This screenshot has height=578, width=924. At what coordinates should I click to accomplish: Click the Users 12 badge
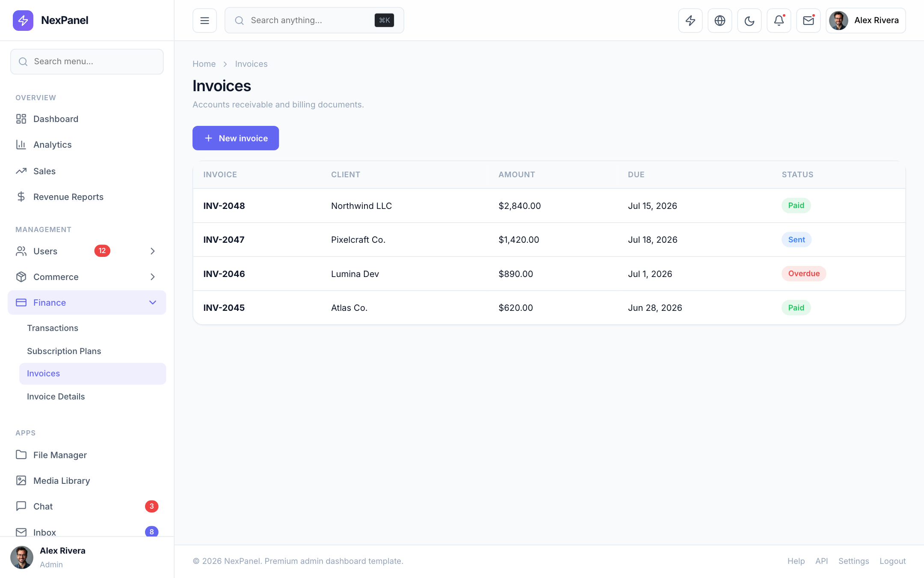tap(102, 251)
